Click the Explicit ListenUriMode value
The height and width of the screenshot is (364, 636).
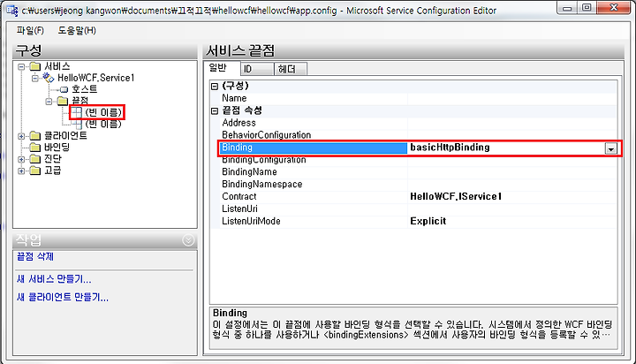(428, 221)
